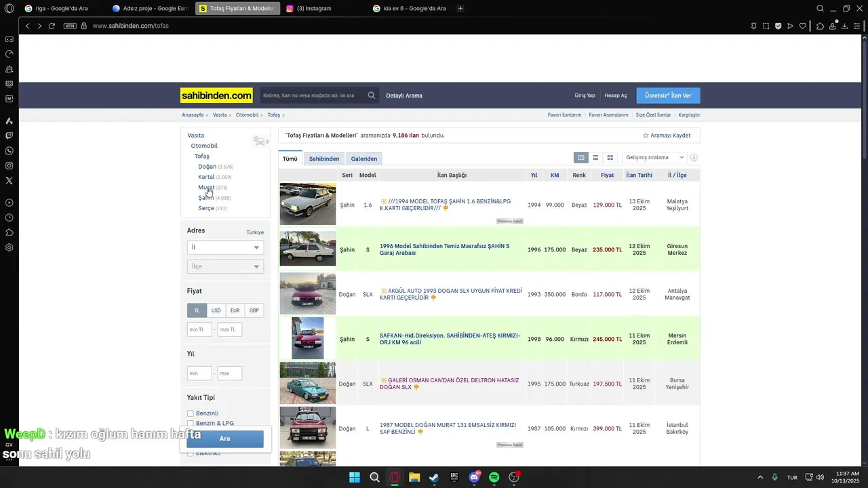Open ad blocker shield icon
Viewport: 868px width, 488px height.
[778, 26]
